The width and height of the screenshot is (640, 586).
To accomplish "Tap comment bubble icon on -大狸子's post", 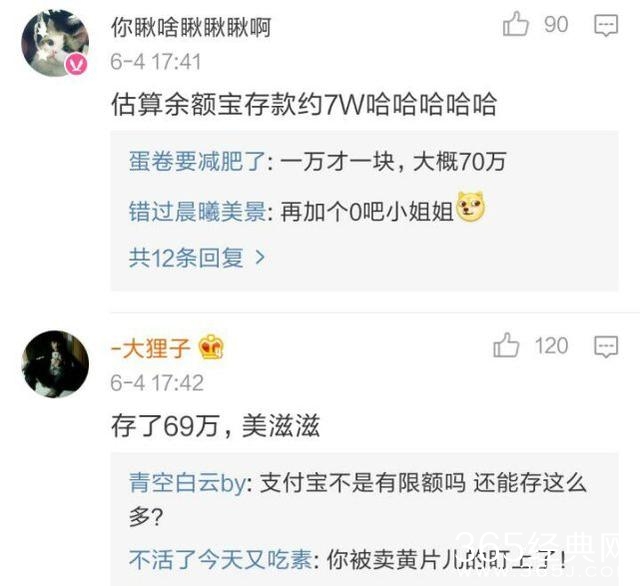I will 606,347.
